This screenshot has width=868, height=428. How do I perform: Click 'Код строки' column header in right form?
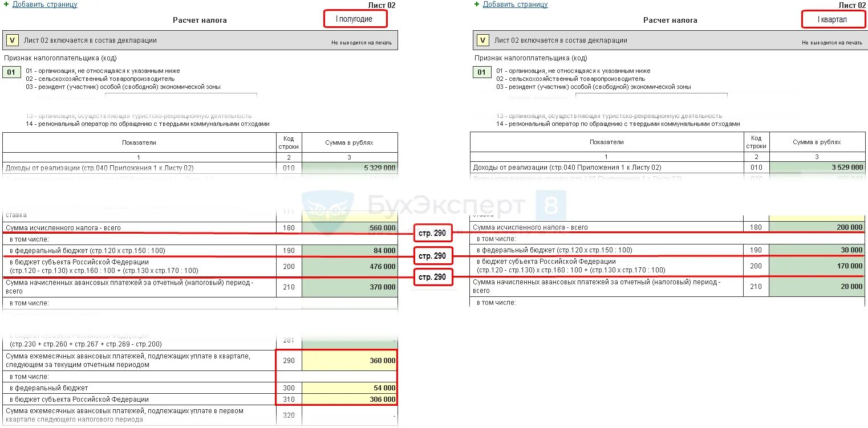click(756, 142)
